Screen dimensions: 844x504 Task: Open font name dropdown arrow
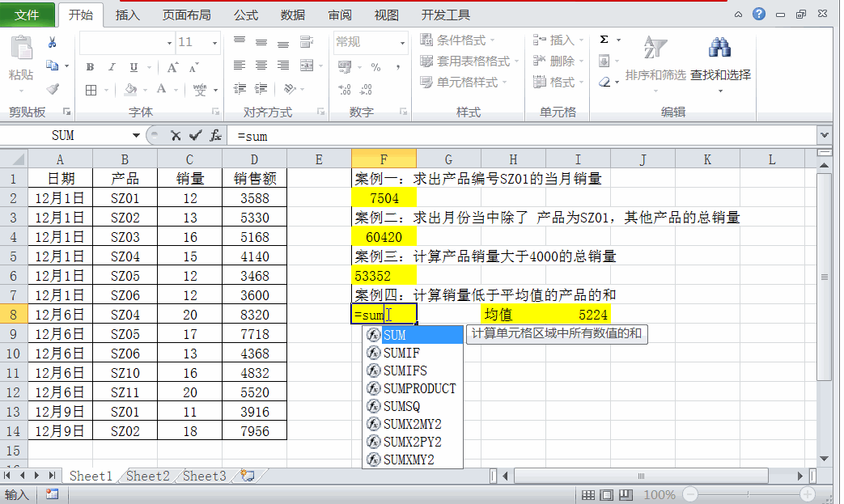[169, 43]
